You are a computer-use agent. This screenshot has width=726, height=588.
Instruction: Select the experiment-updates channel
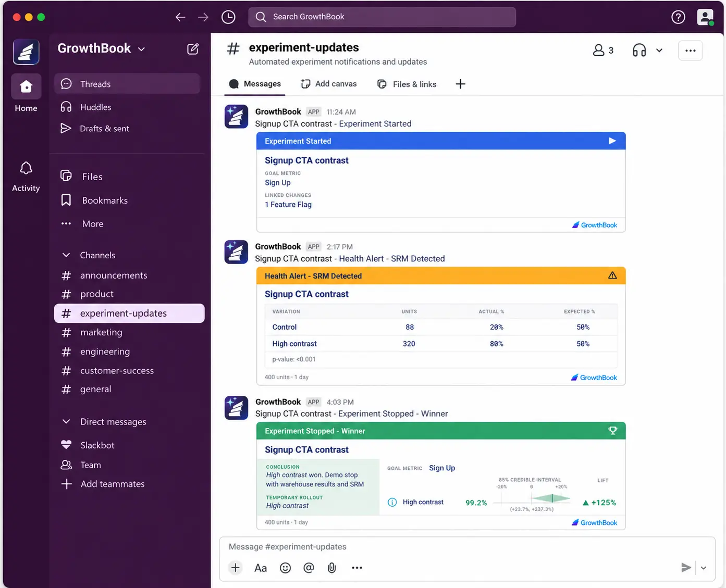[129, 314]
